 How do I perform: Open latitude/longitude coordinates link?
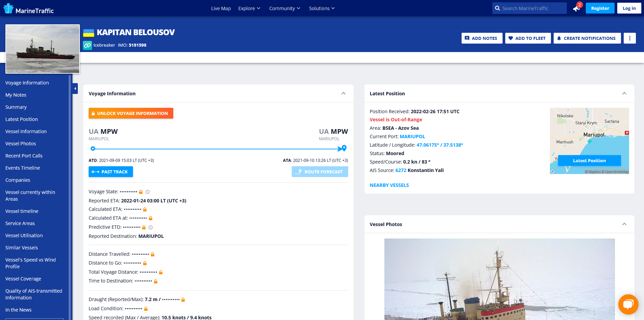pos(440,145)
